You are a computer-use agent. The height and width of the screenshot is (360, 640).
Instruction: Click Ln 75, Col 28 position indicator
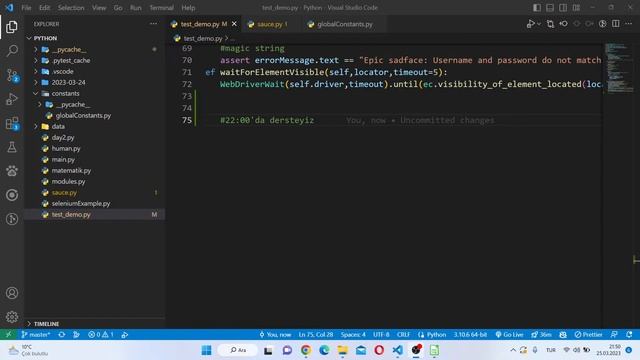(x=316, y=335)
